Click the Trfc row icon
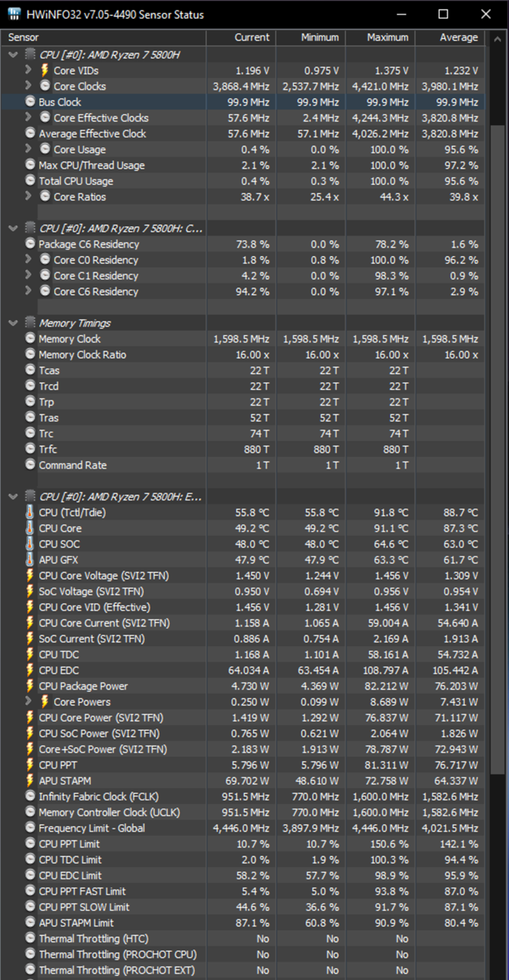 (30, 449)
